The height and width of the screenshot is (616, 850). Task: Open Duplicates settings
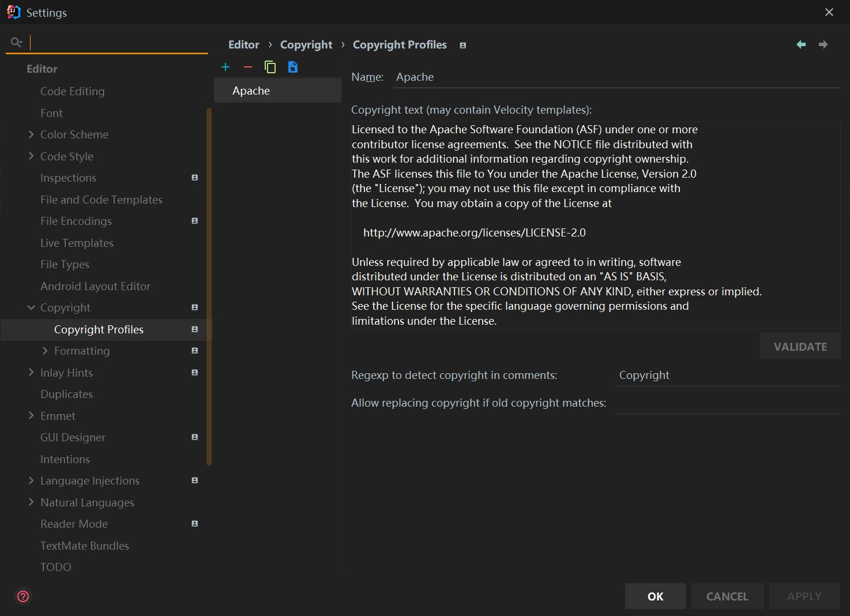click(x=66, y=394)
